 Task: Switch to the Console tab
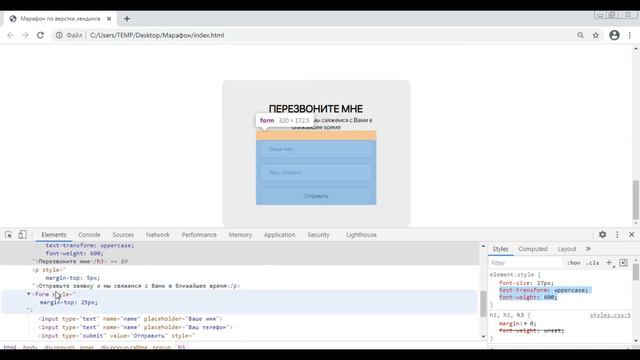[89, 235]
